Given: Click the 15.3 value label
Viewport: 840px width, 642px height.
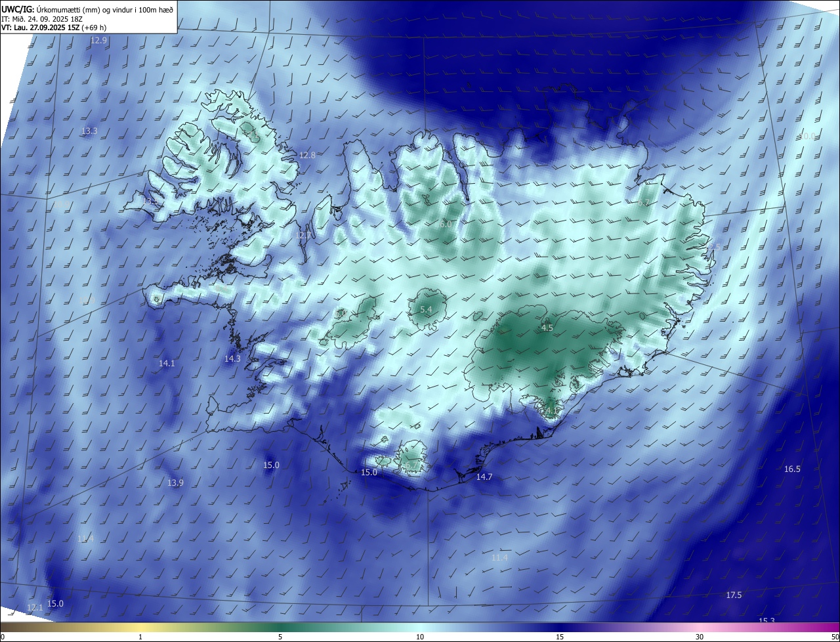Looking at the screenshot, I should (766, 621).
